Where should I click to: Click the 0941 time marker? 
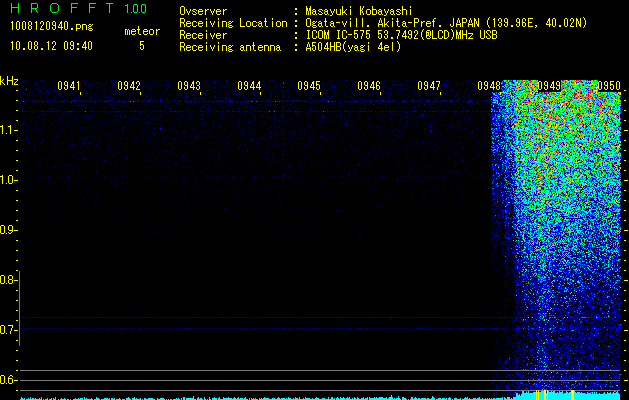pos(69,86)
